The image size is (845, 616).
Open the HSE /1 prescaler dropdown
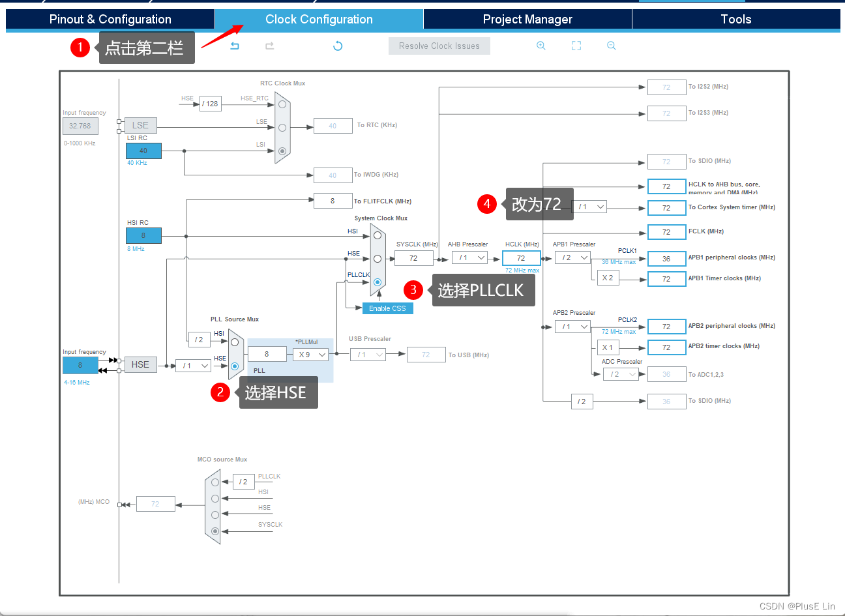click(194, 366)
